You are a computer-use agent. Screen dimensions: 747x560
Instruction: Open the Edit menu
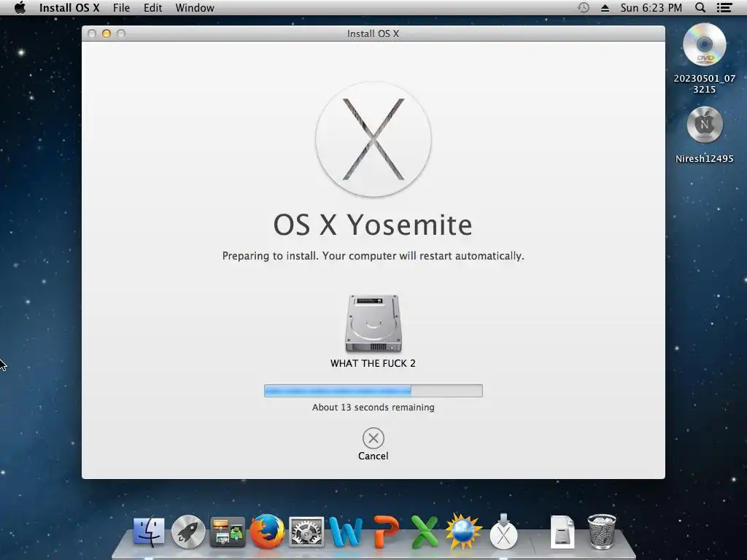(x=153, y=7)
